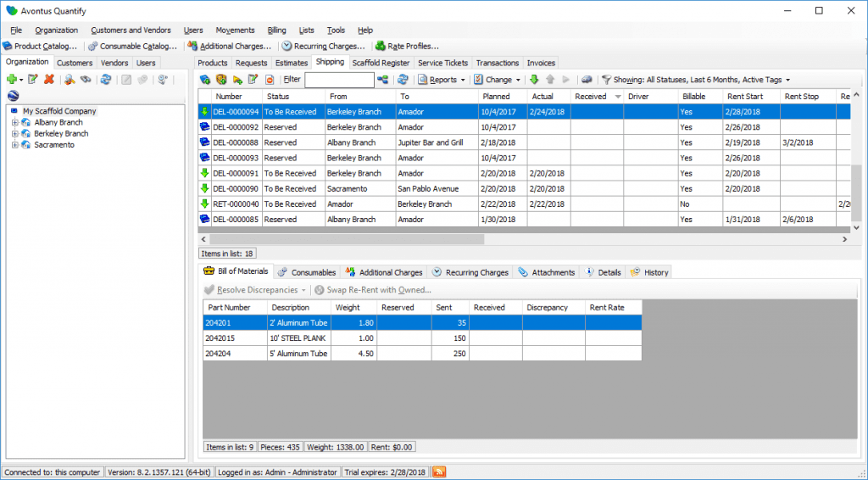Click the horizontal scrollbar right arrow
The height and width of the screenshot is (480, 868).
point(845,239)
